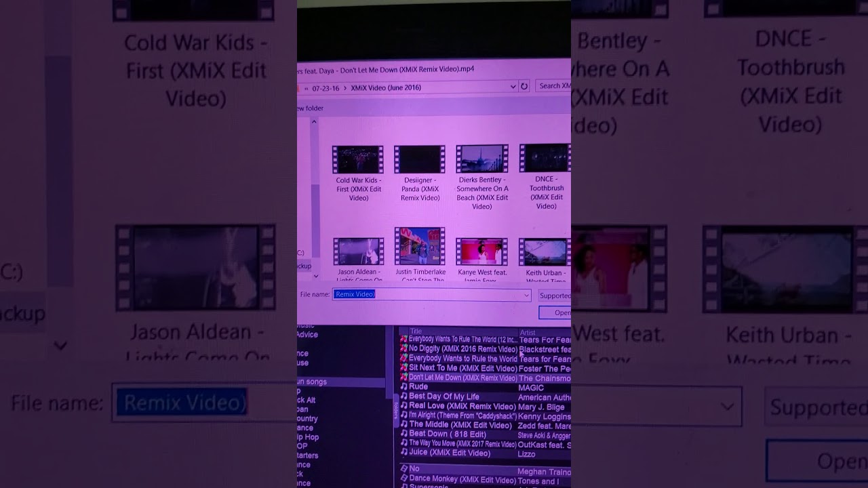
Task: Click the Title column header
Action: (416, 332)
